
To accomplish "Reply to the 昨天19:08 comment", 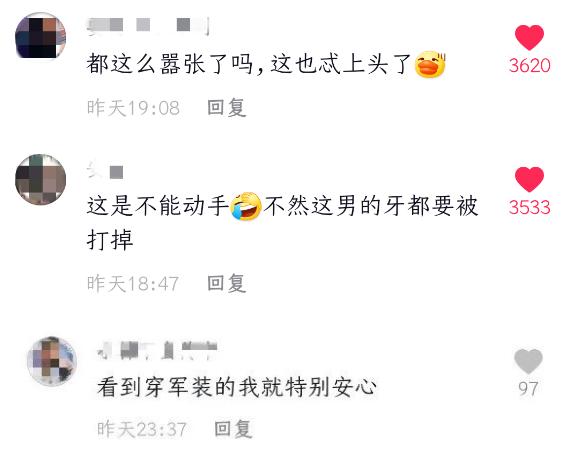I will tap(227, 107).
